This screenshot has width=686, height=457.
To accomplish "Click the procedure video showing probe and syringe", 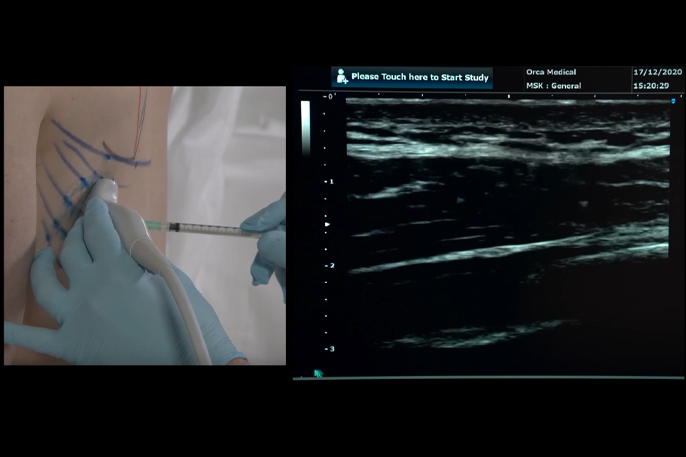I will (x=145, y=226).
